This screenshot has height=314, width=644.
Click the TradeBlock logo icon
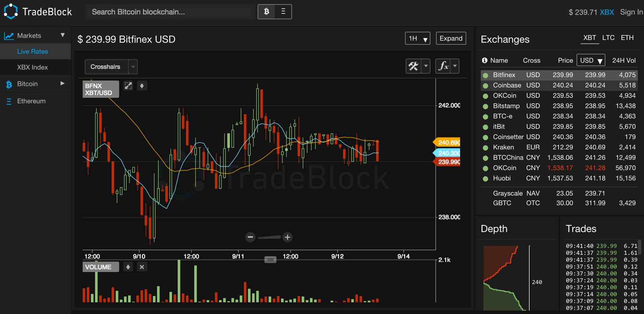(x=11, y=11)
